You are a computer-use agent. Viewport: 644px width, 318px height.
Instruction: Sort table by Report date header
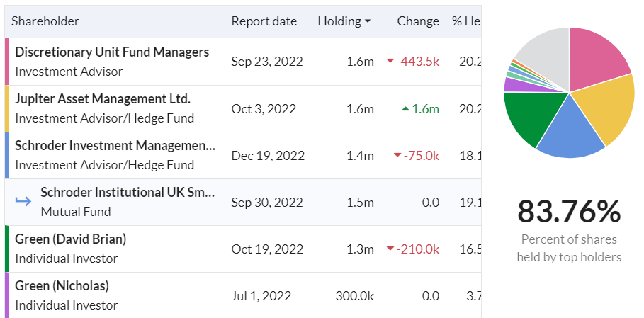click(x=264, y=21)
